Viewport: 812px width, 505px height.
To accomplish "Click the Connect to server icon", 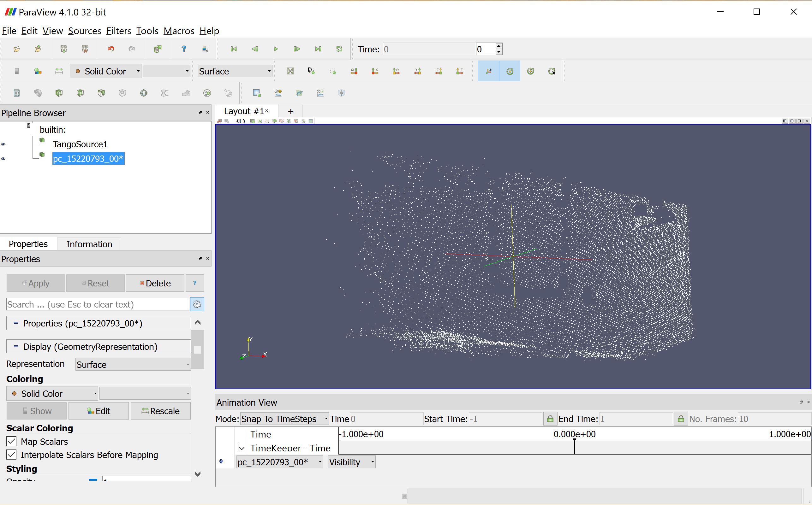I will click(63, 49).
